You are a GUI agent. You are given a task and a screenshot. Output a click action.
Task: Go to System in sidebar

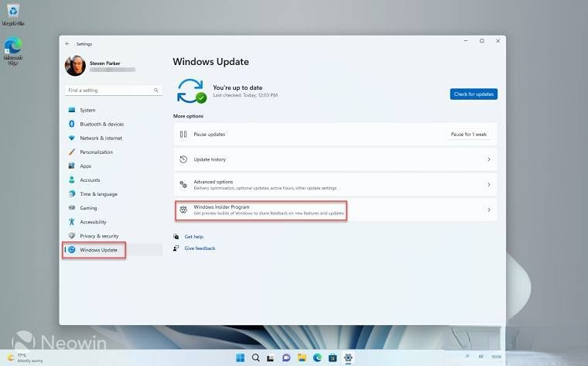pos(114,110)
